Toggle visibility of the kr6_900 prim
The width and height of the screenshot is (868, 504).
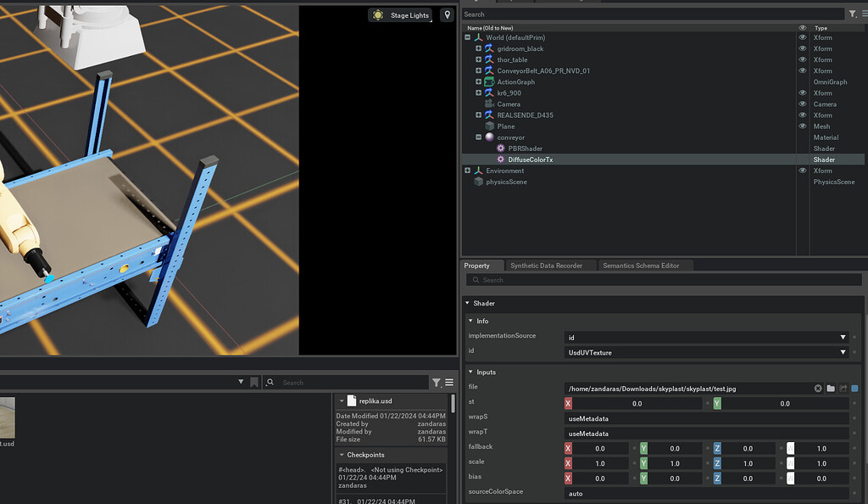coord(801,92)
